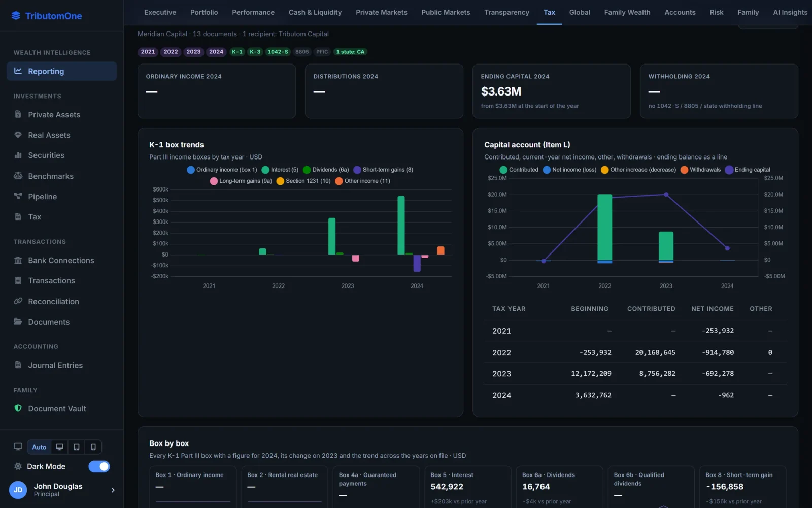The image size is (812, 508).
Task: Open the Box 5 Interest card
Action: click(467, 487)
